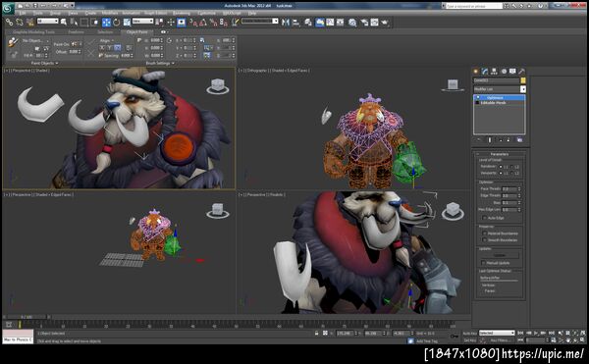Click Configure Modifier Sets icon

click(520, 139)
